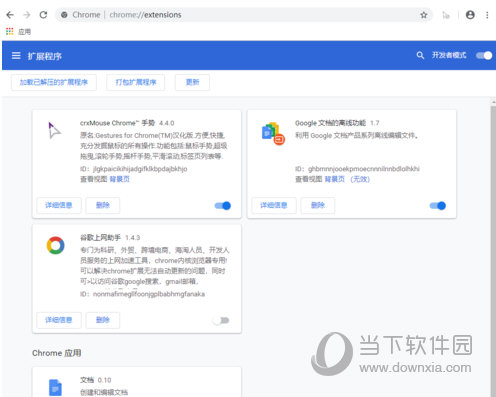Toggle developer mode switch off

(x=484, y=55)
